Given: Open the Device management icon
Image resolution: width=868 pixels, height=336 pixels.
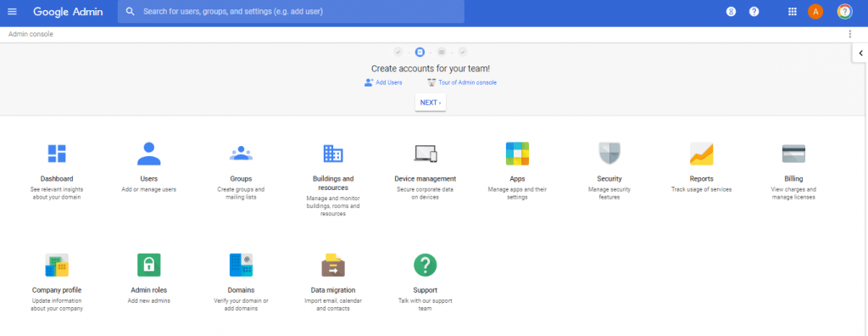Looking at the screenshot, I should [x=426, y=154].
